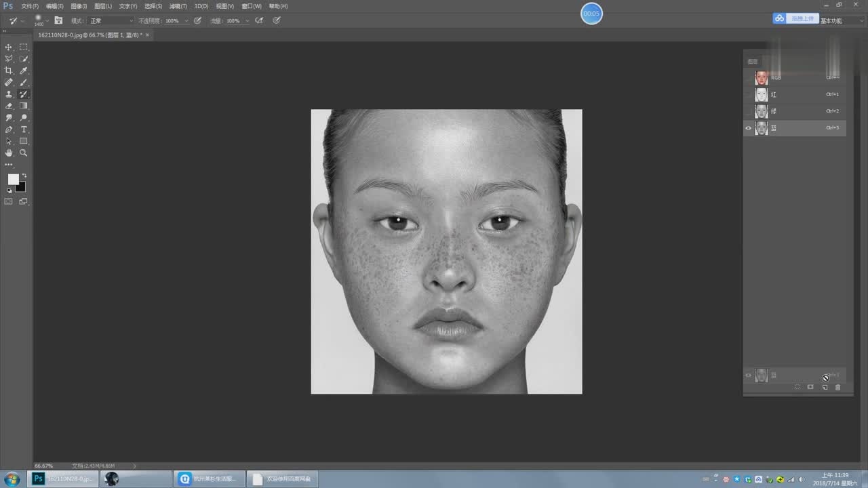Toggle visibility of the 红 channel
Image resolution: width=868 pixels, height=488 pixels.
point(749,94)
